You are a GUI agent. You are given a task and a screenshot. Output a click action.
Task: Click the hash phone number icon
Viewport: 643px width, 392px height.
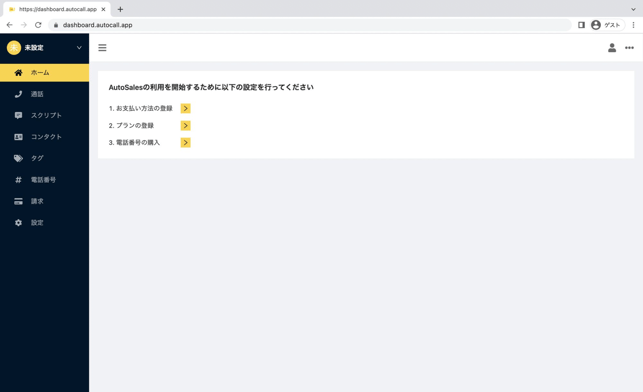click(18, 180)
